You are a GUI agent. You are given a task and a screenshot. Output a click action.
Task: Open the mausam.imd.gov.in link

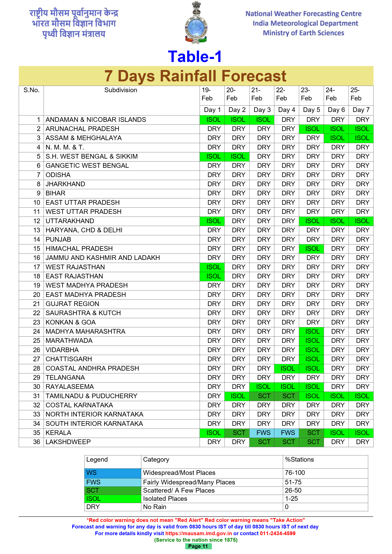point(198,533)
